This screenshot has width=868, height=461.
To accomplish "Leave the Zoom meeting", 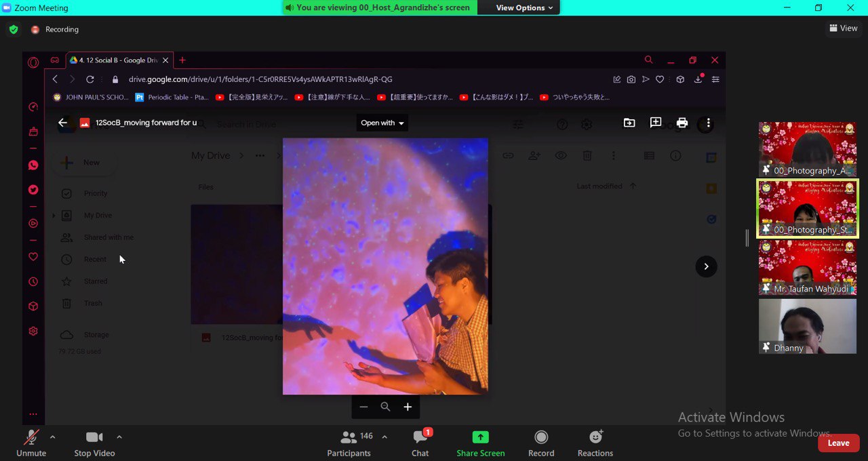I will [x=838, y=443].
